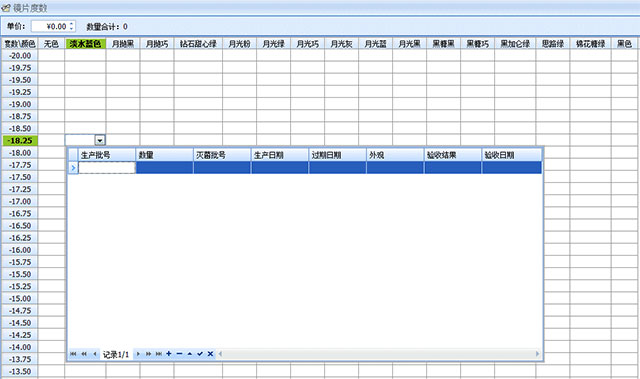Edit record using up-triangle navigator icon
This screenshot has width=640, height=379.
189,354
